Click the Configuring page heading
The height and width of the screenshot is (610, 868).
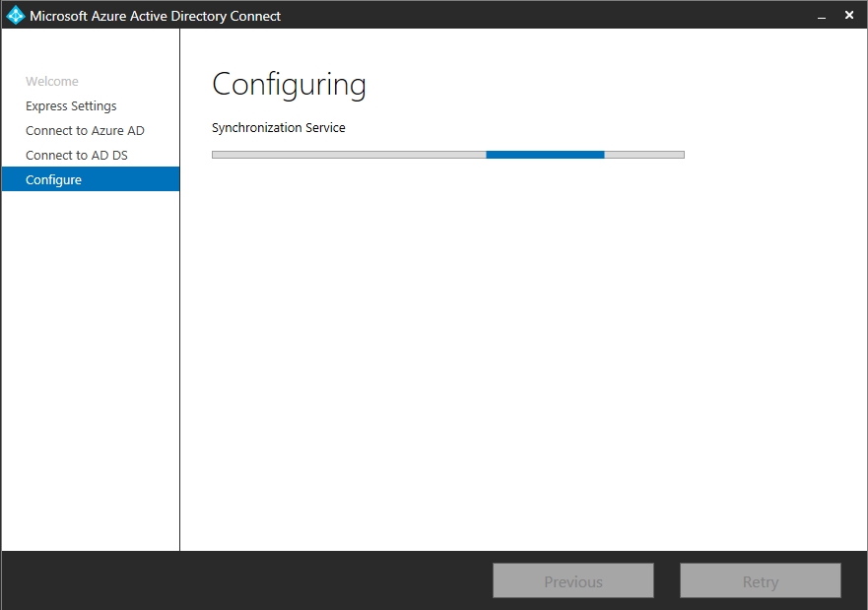[289, 85]
